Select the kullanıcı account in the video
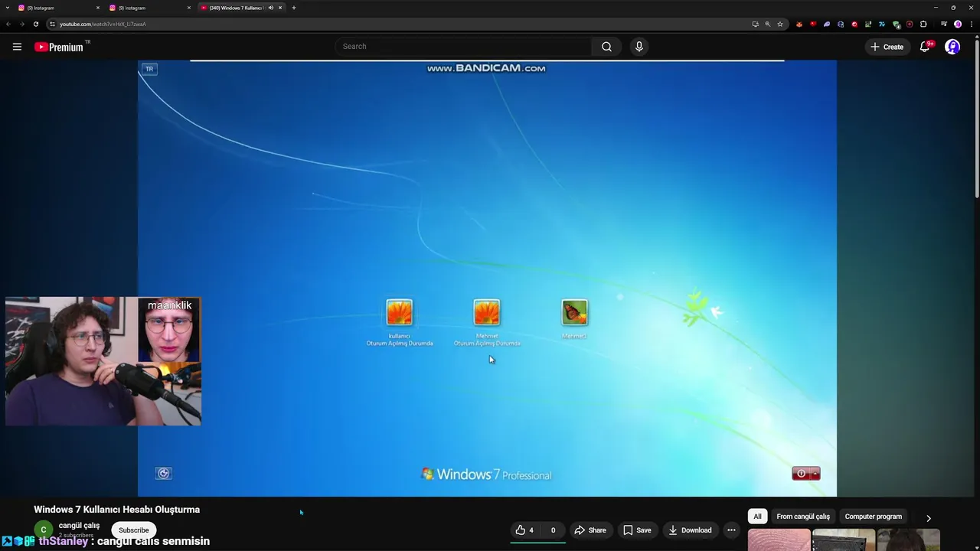Viewport: 980px width, 551px height. pyautogui.click(x=399, y=321)
